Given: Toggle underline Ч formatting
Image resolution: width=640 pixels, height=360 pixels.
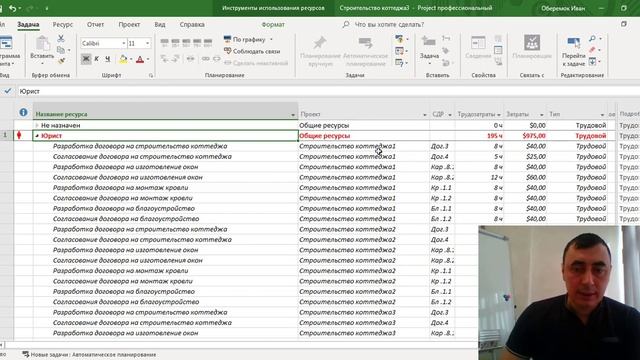Looking at the screenshot, I should pyautogui.click(x=107, y=59).
